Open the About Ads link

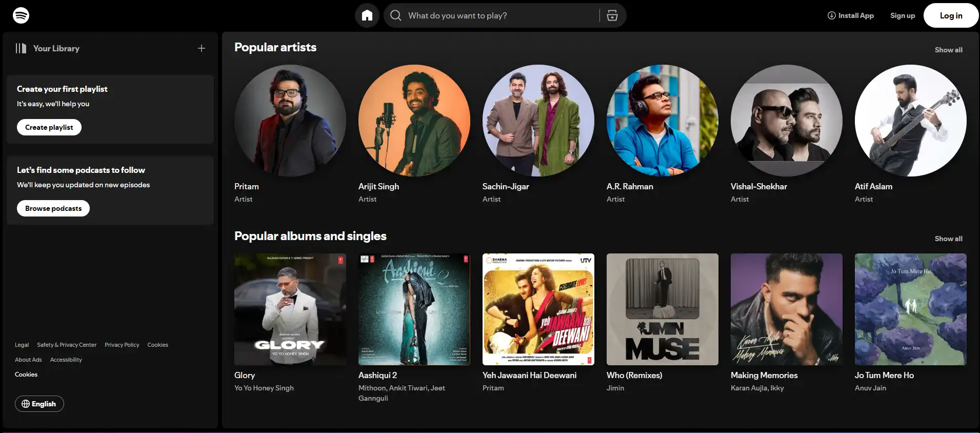click(28, 360)
